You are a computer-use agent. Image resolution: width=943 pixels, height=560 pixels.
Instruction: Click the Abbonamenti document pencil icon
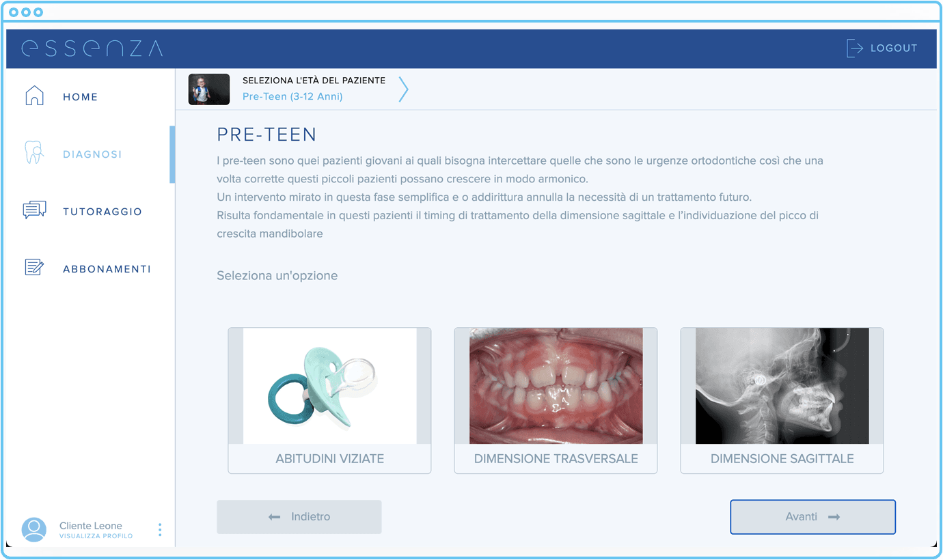(x=34, y=268)
